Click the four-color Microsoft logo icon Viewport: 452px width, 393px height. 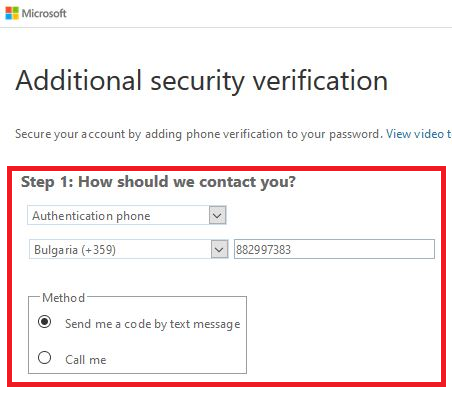click(x=12, y=13)
